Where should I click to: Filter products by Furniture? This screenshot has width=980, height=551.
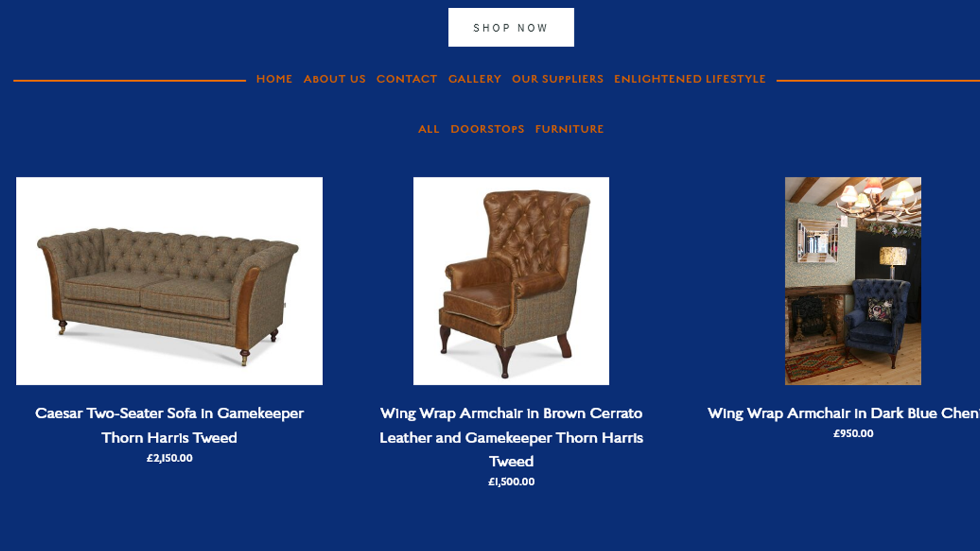click(x=569, y=129)
